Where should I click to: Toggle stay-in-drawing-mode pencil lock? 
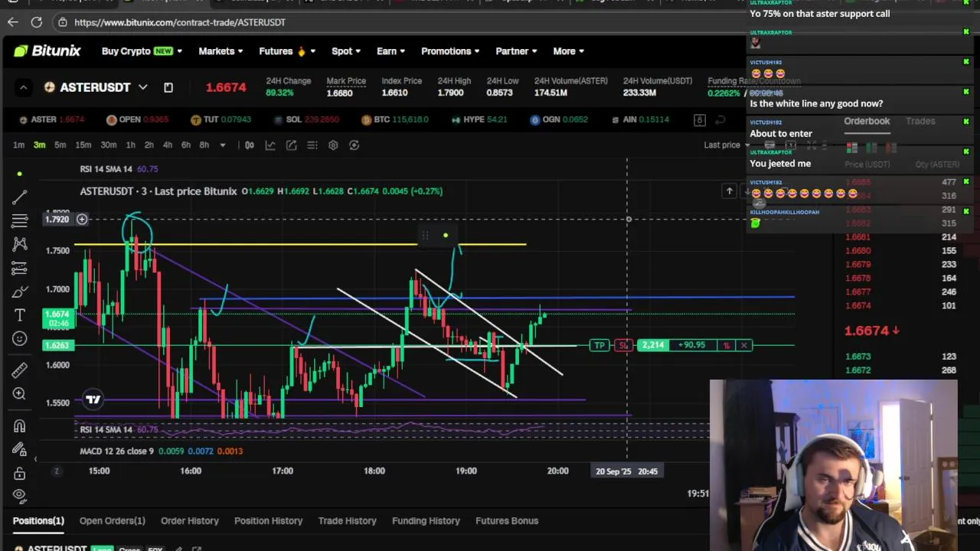pos(20,450)
